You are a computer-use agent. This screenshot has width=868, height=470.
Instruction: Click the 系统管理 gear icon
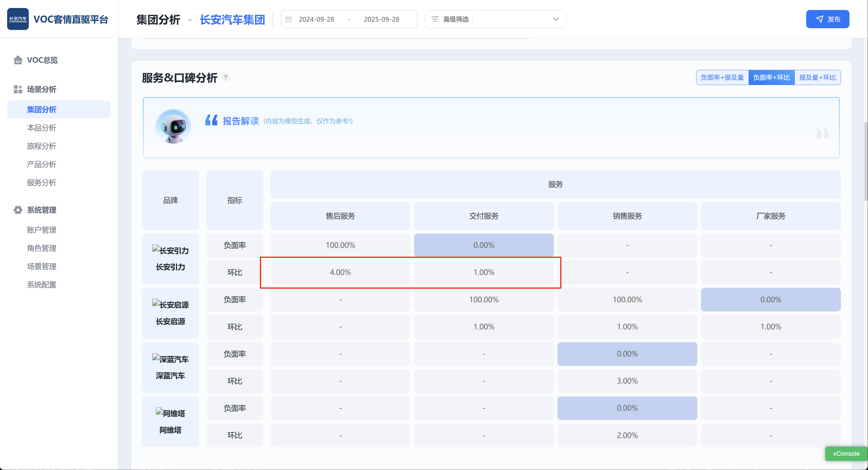(x=18, y=210)
